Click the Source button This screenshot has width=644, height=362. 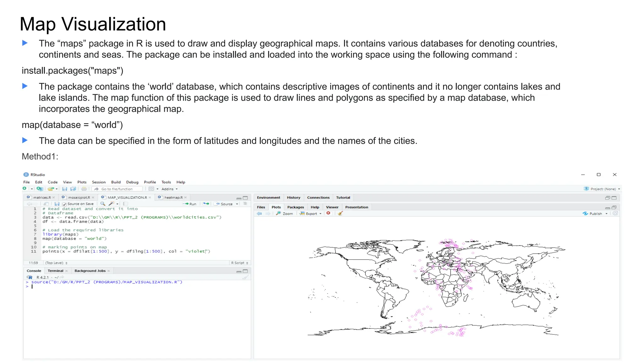click(224, 204)
